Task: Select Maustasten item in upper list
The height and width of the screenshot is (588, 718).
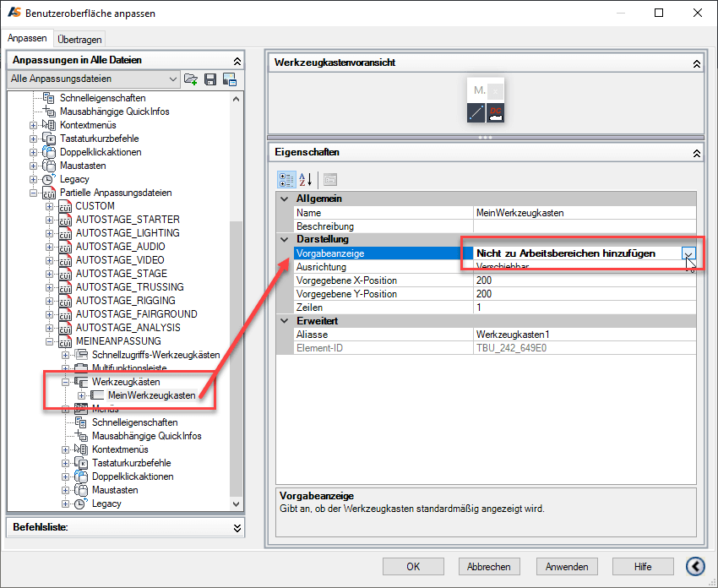Action: point(83,166)
